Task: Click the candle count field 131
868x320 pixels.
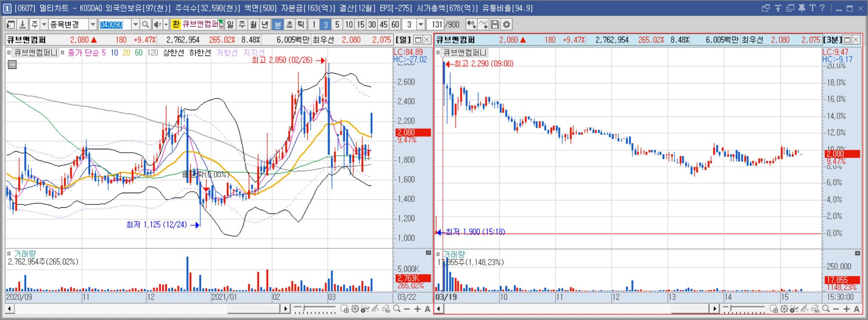Action: click(x=435, y=24)
